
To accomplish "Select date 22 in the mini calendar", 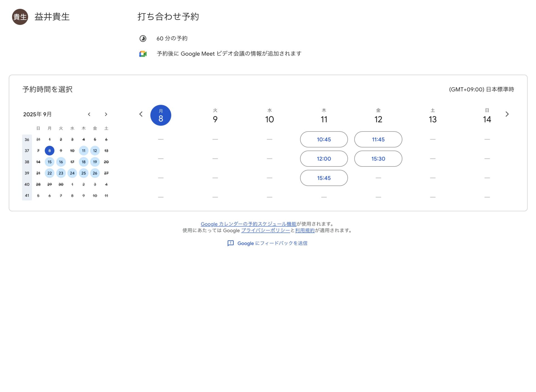I will pos(49,173).
